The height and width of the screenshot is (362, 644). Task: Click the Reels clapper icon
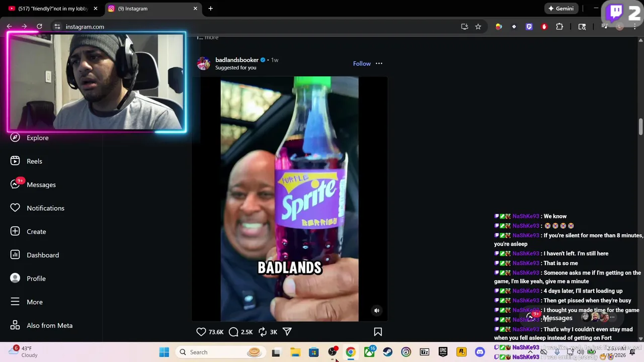click(x=15, y=161)
